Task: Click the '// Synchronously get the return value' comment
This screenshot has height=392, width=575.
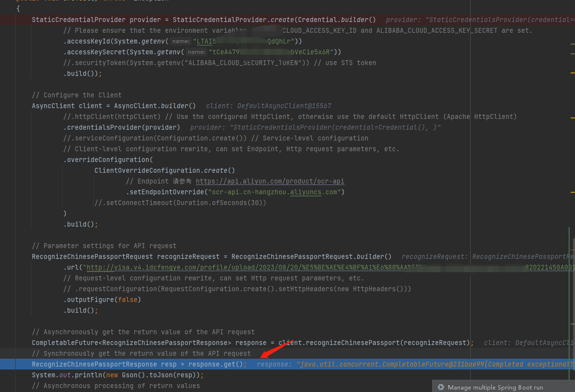Action: pyautogui.click(x=141, y=353)
